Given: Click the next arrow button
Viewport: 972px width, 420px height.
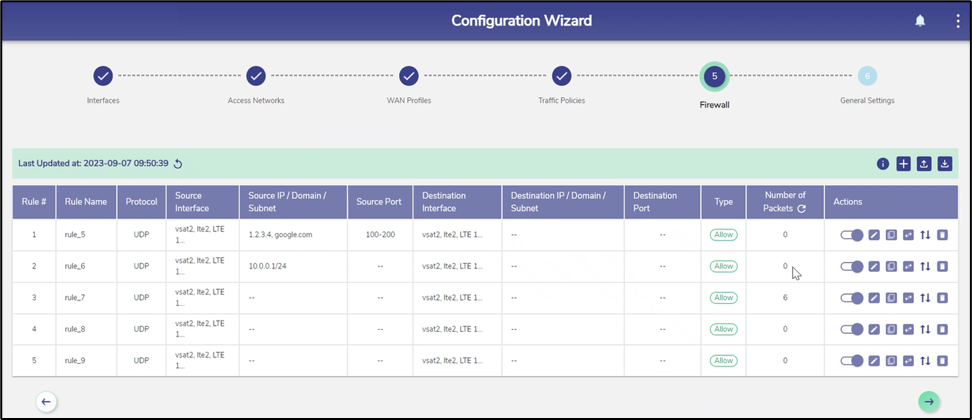Looking at the screenshot, I should (929, 401).
